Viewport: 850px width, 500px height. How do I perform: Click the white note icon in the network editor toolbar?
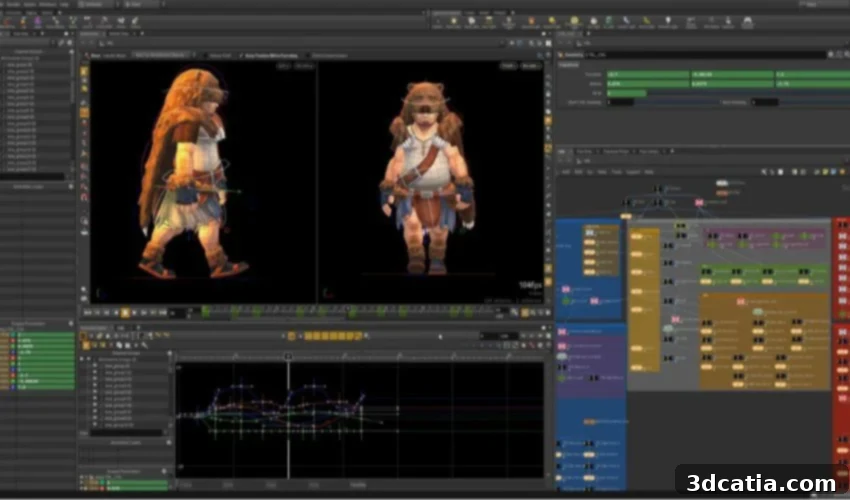click(781, 172)
